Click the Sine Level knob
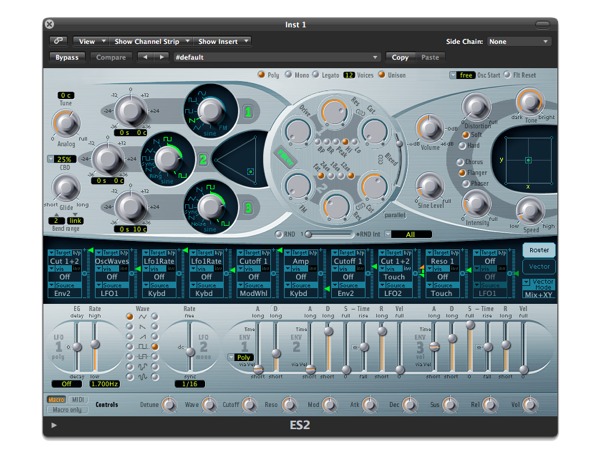This screenshot has width=600, height=458. pos(430,186)
